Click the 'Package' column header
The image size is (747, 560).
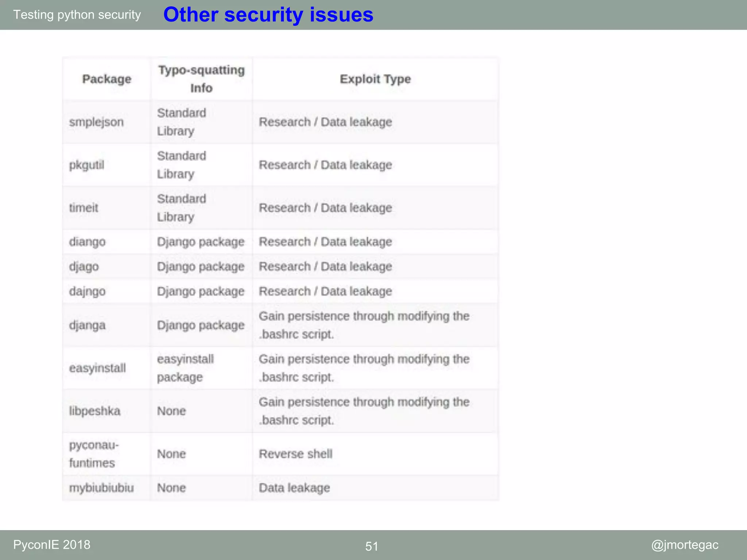click(x=107, y=79)
